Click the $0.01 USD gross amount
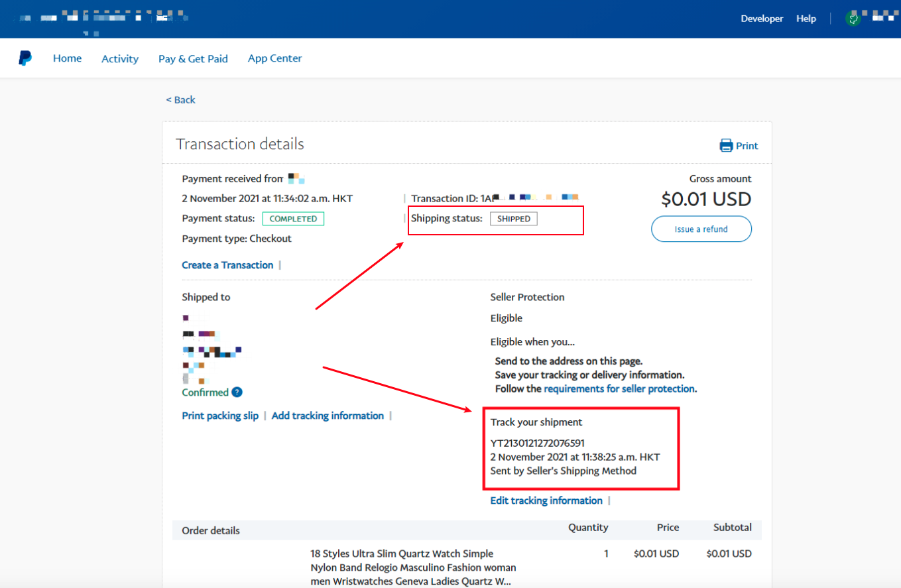The image size is (901, 588). tap(706, 199)
